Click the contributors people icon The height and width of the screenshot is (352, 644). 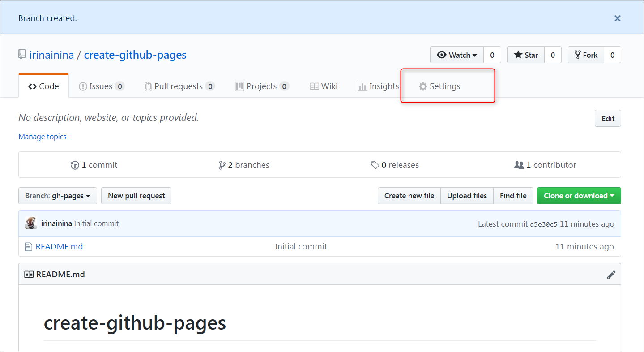point(519,165)
